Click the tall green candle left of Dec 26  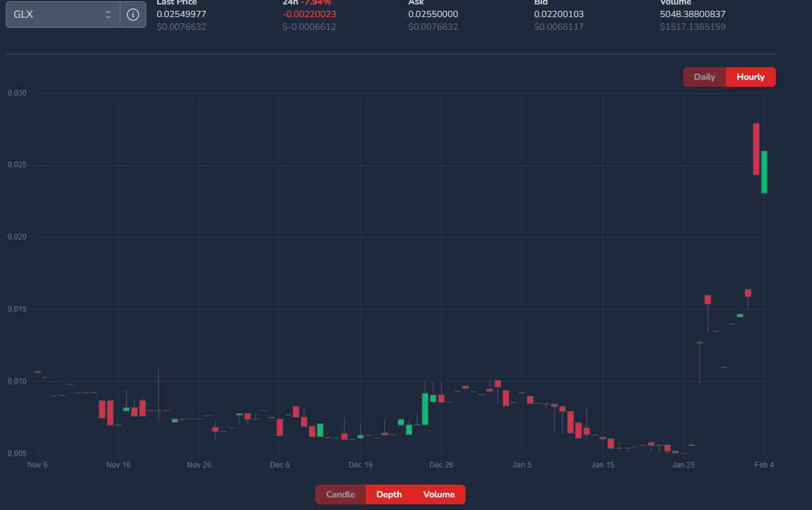(425, 409)
